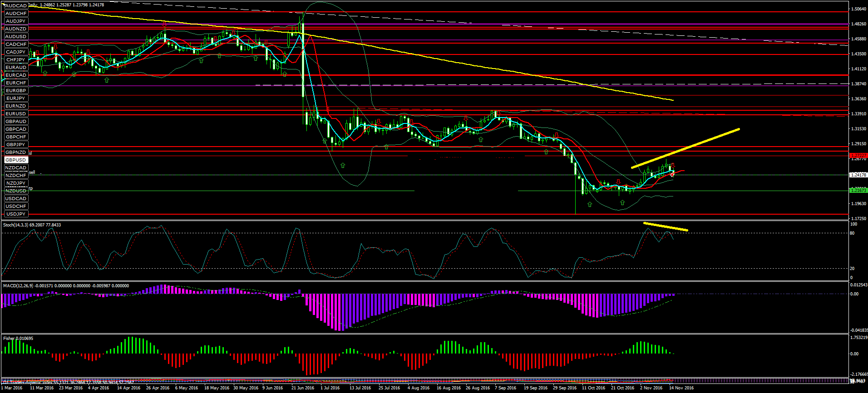Switch chart to CADJPY
The height and width of the screenshot is (393, 868).
point(16,52)
